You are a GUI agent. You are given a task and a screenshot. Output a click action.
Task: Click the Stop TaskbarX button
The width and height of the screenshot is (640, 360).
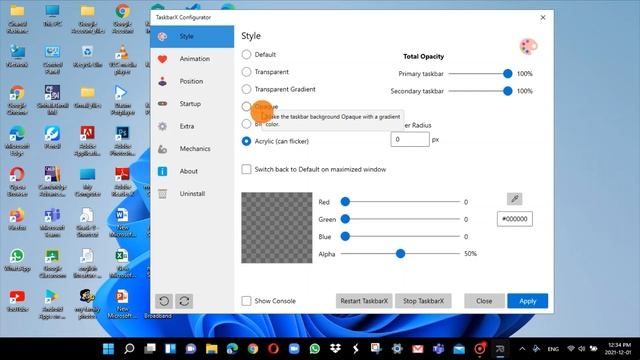[423, 301]
